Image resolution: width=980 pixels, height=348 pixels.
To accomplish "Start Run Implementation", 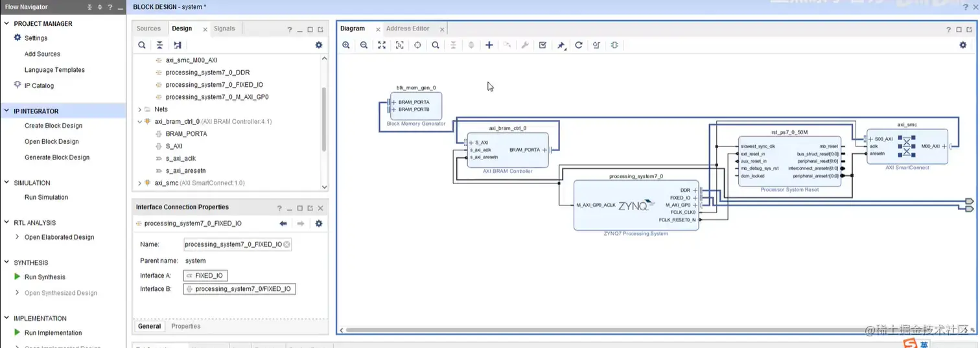I will click(x=53, y=332).
